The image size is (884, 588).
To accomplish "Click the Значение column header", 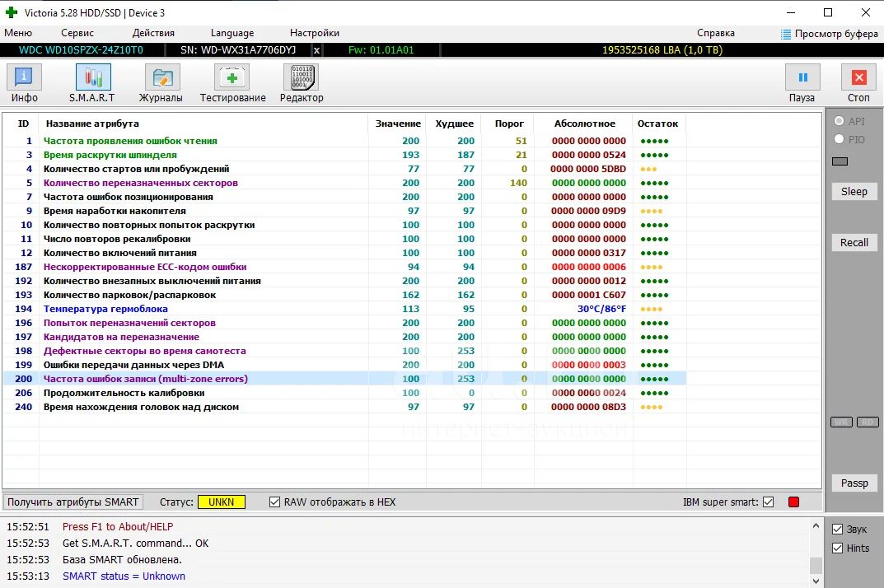I will (x=398, y=124).
